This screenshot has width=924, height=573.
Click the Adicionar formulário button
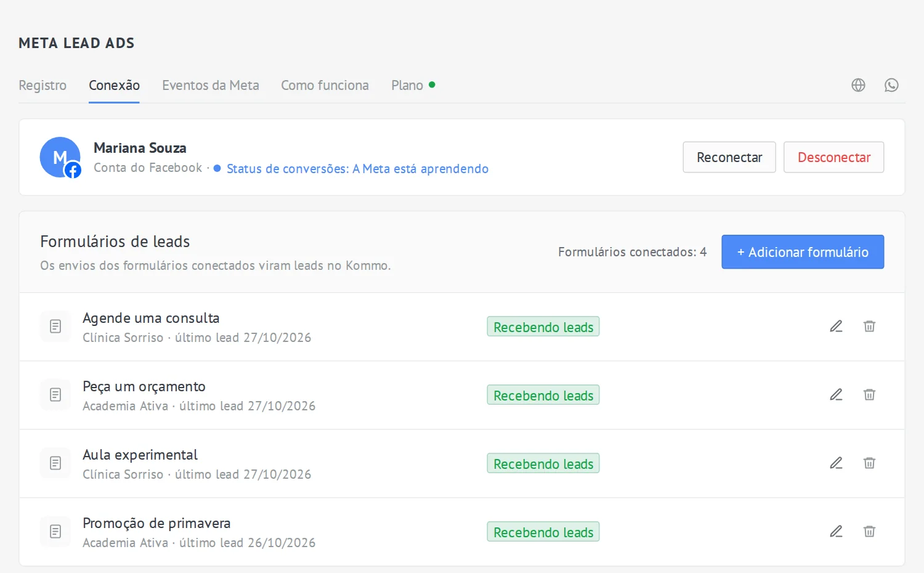pyautogui.click(x=803, y=252)
